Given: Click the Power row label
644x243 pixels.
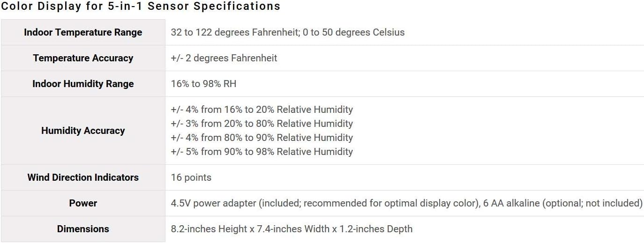Looking at the screenshot, I should (83, 203).
